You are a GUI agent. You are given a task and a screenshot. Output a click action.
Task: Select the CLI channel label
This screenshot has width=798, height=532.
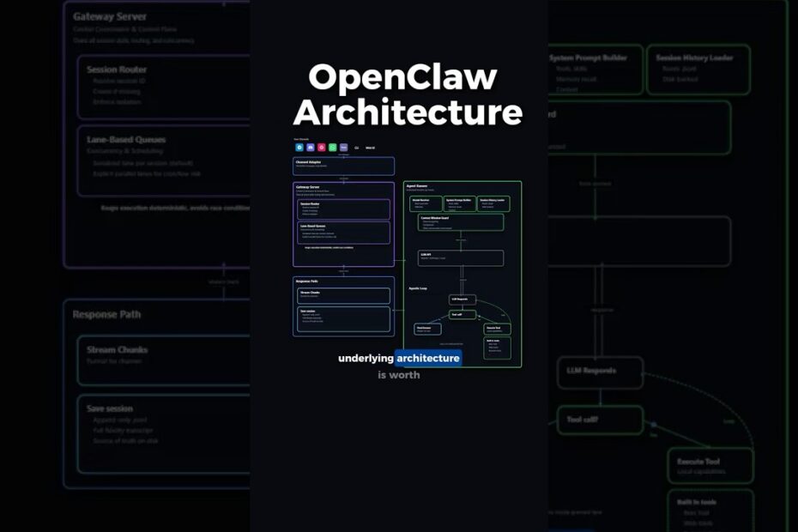point(357,148)
